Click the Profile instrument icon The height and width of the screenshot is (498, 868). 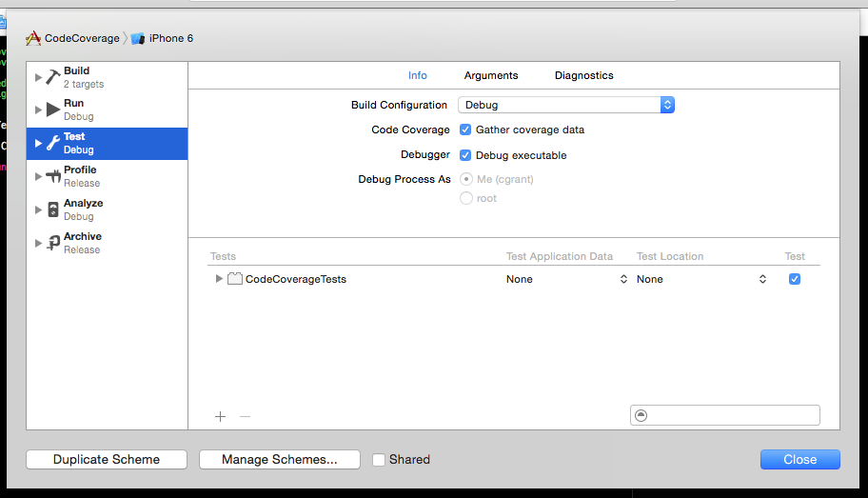tap(53, 176)
